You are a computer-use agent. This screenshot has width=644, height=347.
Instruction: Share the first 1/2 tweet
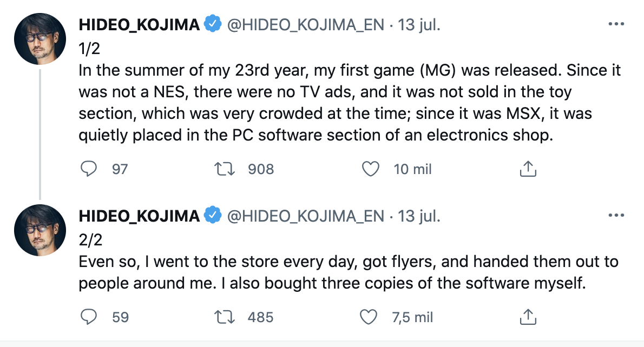coord(527,169)
